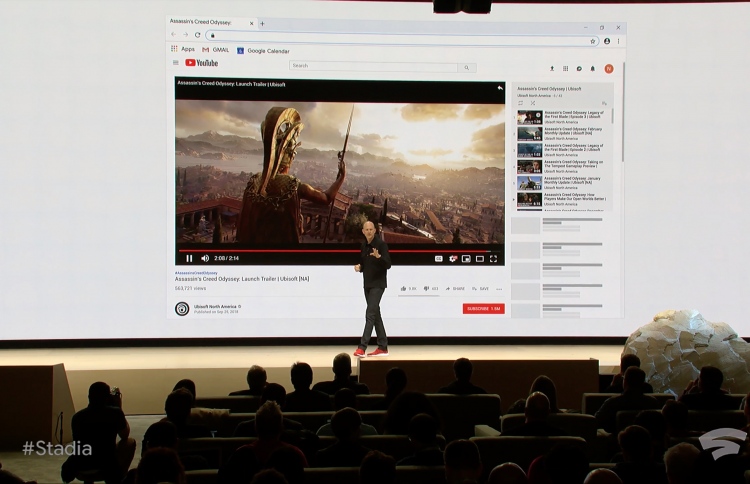Open playlist title Assassin's Creed Odyssey | Ubisoft
750x484 pixels.
(x=549, y=89)
